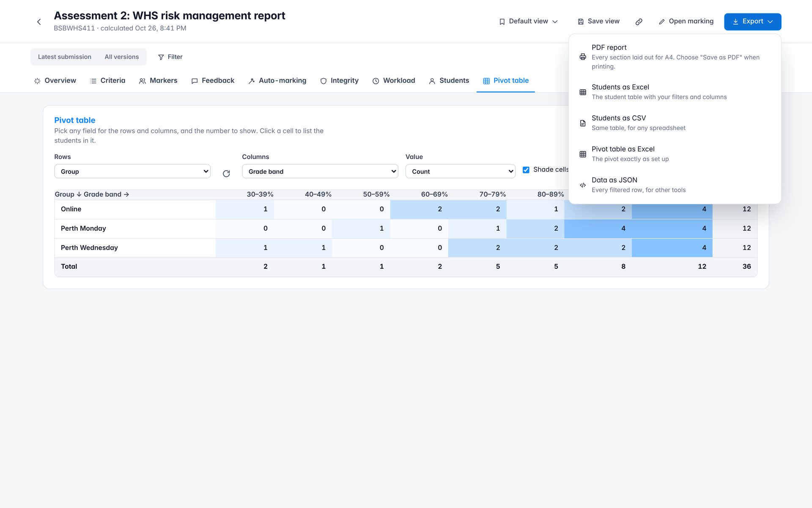The width and height of the screenshot is (812, 508).
Task: Click the Overview sparkle icon
Action: pyautogui.click(x=37, y=81)
